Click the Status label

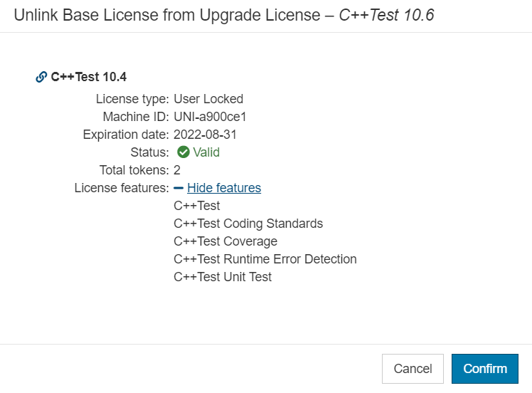[149, 152]
